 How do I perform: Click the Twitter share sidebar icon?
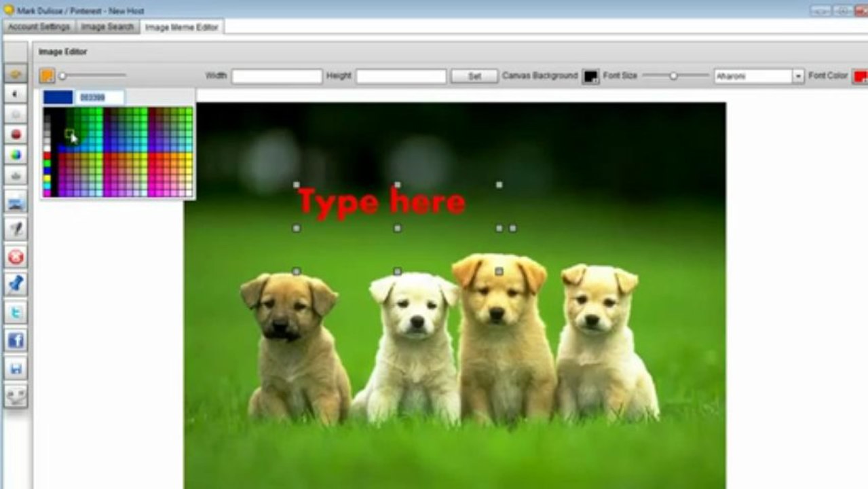pyautogui.click(x=16, y=312)
